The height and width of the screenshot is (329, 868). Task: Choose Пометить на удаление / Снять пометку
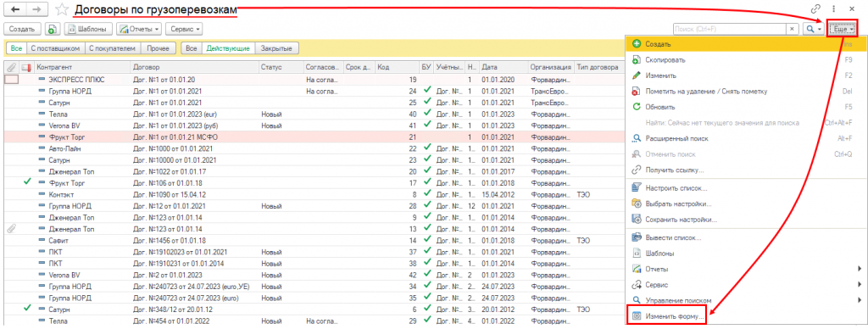pyautogui.click(x=746, y=91)
